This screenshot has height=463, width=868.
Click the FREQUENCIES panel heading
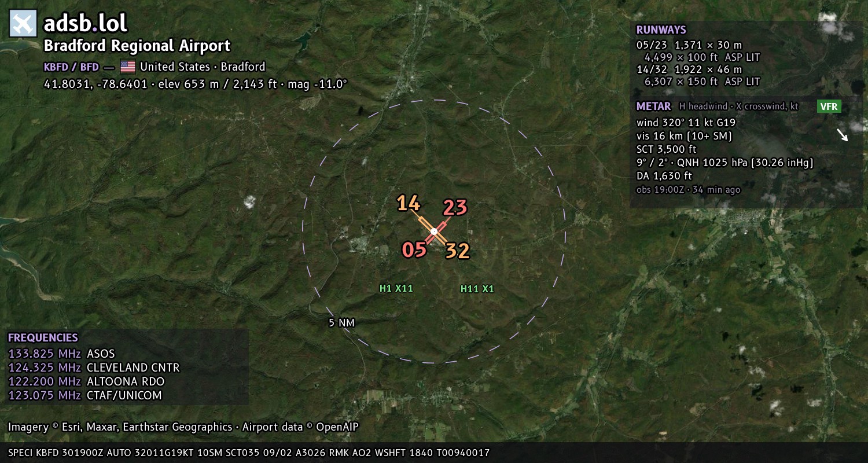pyautogui.click(x=43, y=338)
